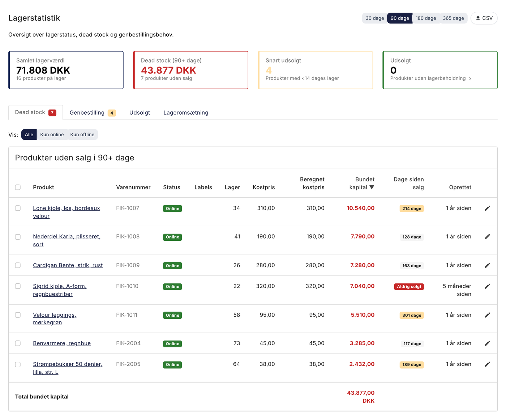Switch to Udsolgt tab
Screen dimensions: 506x420
click(x=140, y=113)
